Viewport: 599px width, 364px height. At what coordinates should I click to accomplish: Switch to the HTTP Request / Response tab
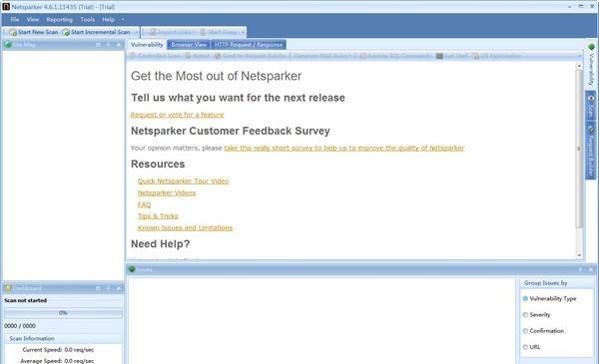[x=249, y=45]
